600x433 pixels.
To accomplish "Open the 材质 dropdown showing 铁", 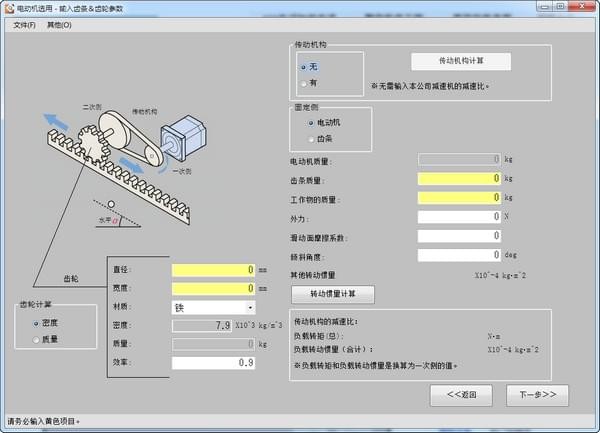I will [x=213, y=307].
